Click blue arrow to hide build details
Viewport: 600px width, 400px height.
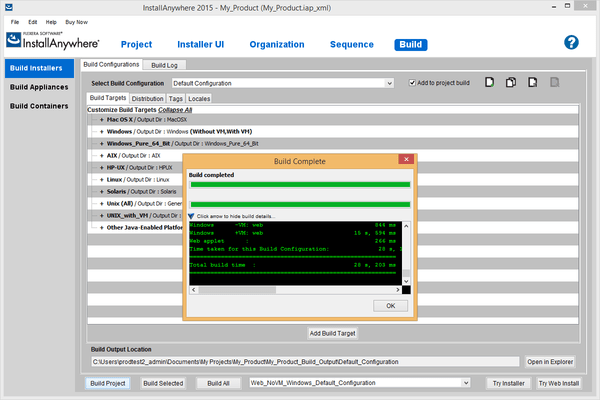[191, 216]
